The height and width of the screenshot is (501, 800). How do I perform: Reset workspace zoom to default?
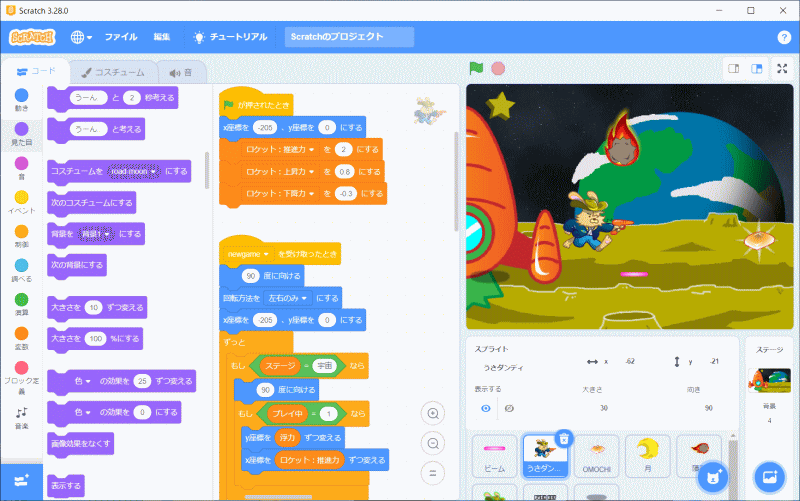pyautogui.click(x=433, y=473)
